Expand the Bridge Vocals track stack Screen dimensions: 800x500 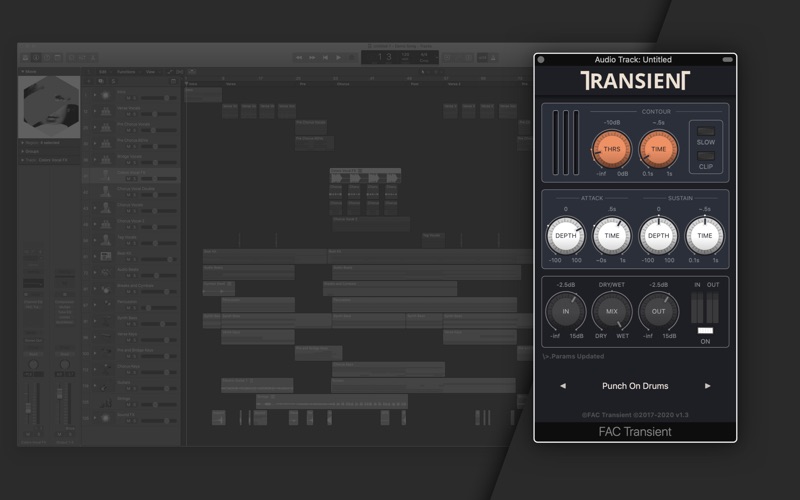95,160
